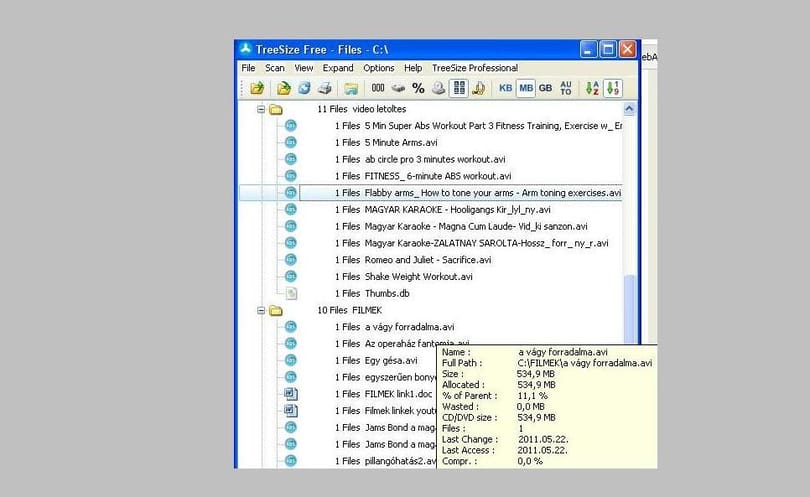Select 'Thumbs.db' file row
The image size is (810, 497).
click(372, 293)
